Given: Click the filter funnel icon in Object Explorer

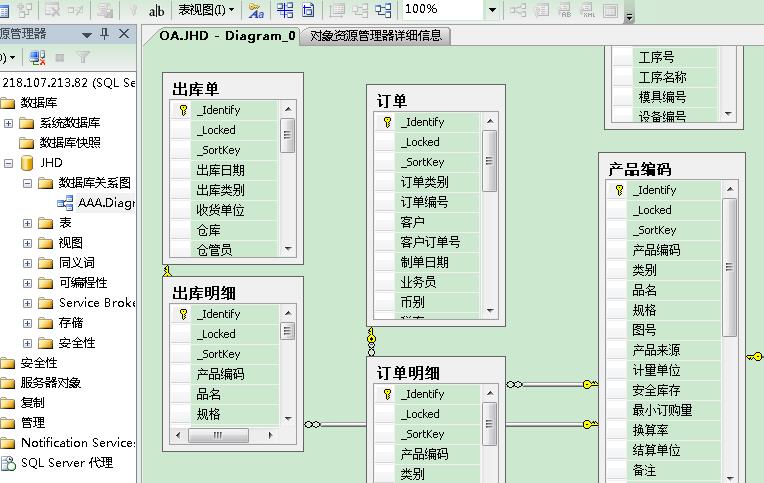Looking at the screenshot, I should tap(83, 58).
